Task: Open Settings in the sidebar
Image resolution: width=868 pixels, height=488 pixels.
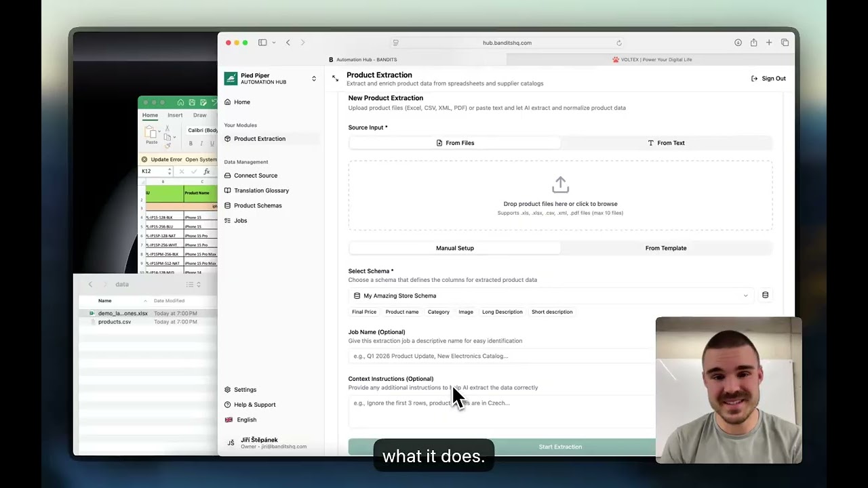Action: click(245, 390)
